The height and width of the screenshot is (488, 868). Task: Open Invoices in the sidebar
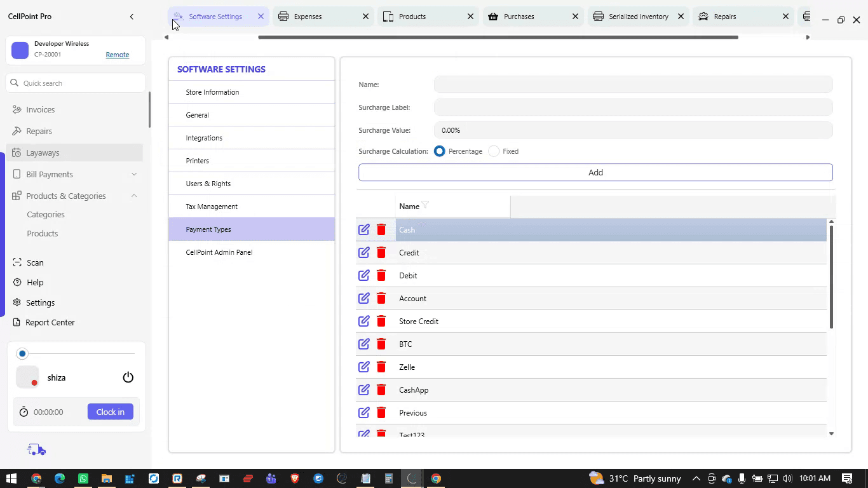click(x=75, y=109)
